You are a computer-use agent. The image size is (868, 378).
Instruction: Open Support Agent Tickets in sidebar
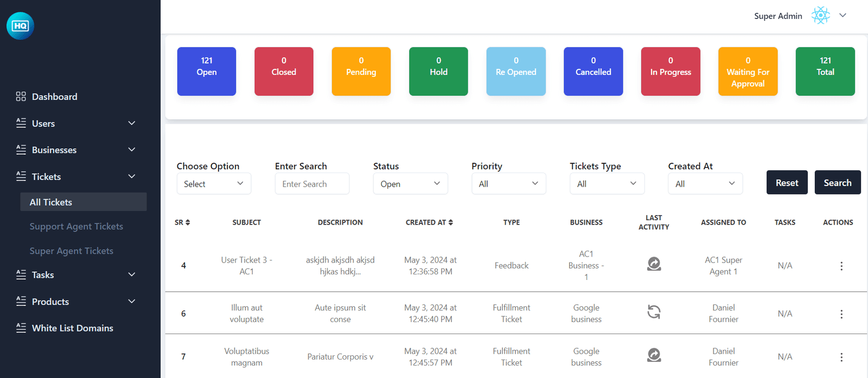(76, 227)
